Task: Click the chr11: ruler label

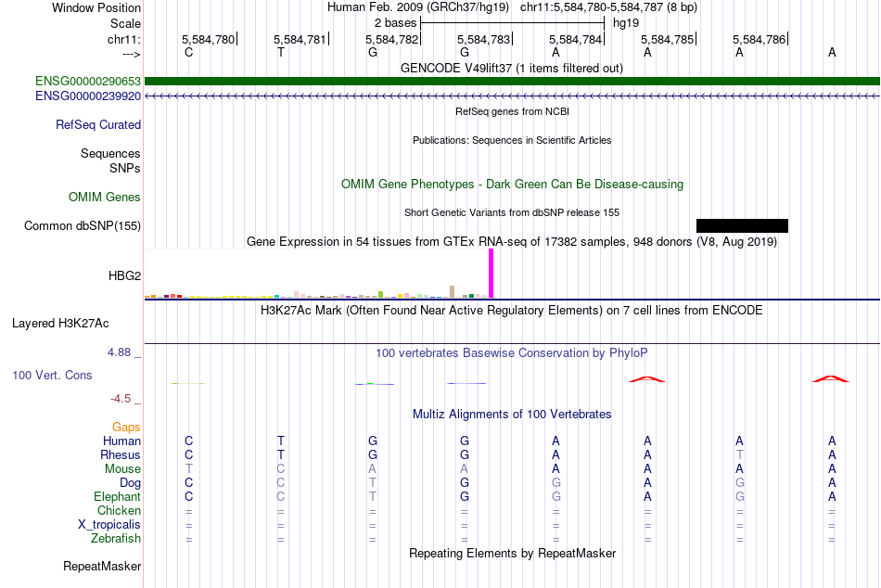Action: 124,39
